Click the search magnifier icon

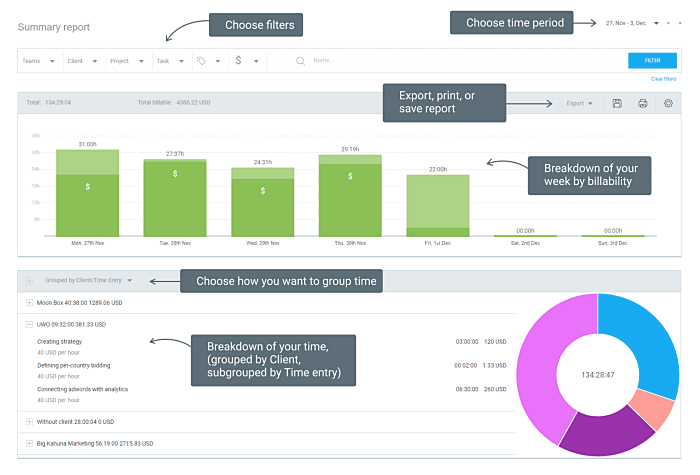tap(300, 61)
